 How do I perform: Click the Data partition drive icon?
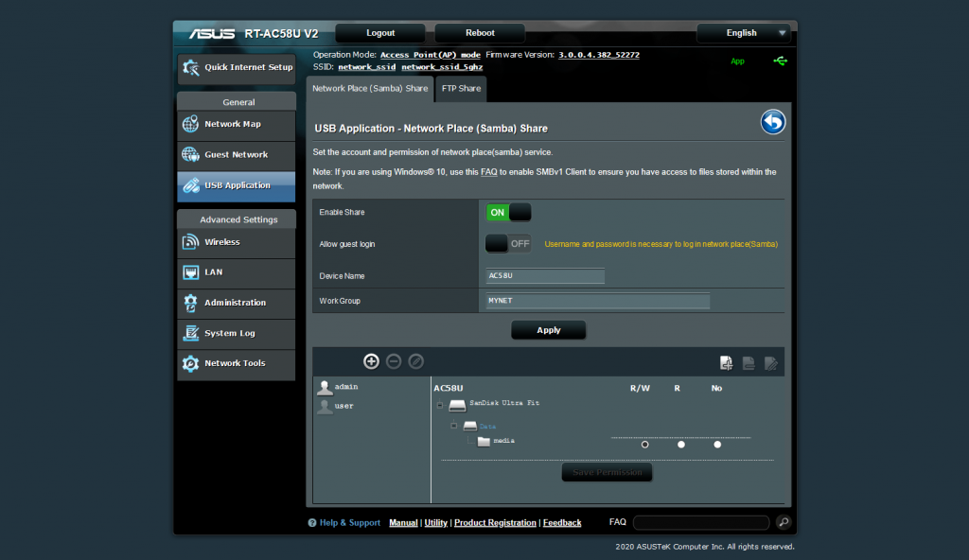coord(470,426)
